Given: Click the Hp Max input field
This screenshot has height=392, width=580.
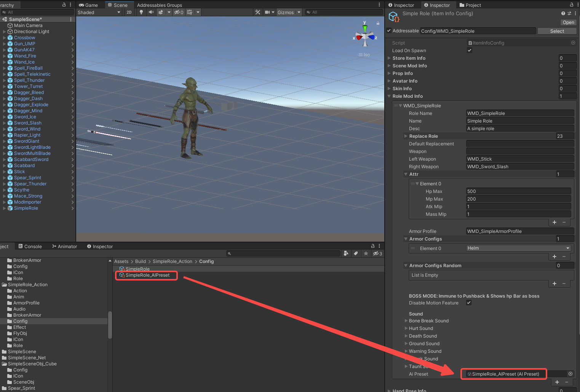Looking at the screenshot, I should pyautogui.click(x=518, y=191).
